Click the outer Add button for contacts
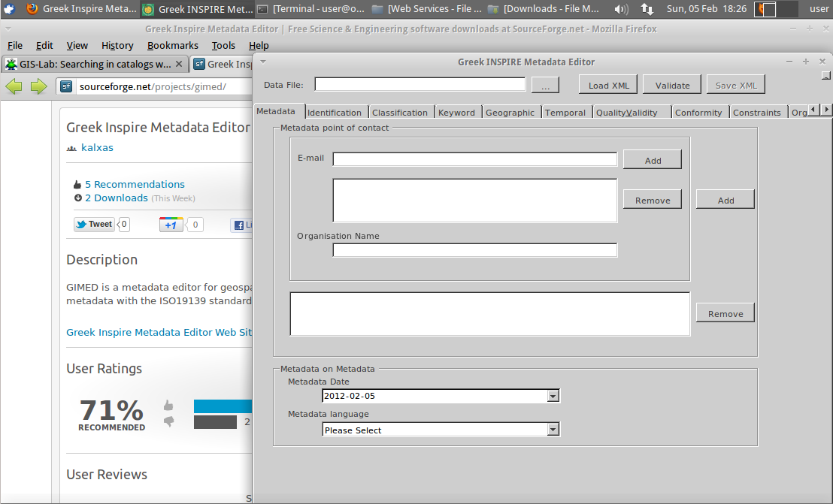Image resolution: width=833 pixels, height=504 pixels. (x=725, y=200)
